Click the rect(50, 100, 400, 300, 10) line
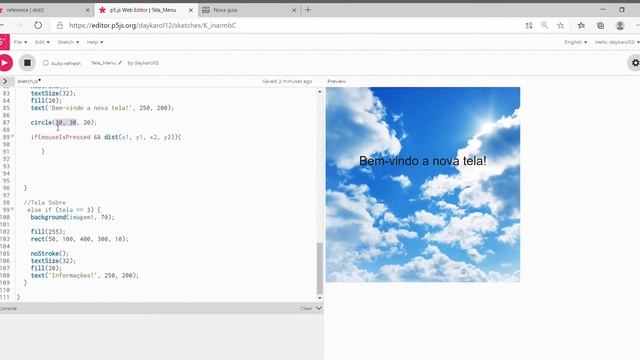640x360 pixels. [x=80, y=239]
